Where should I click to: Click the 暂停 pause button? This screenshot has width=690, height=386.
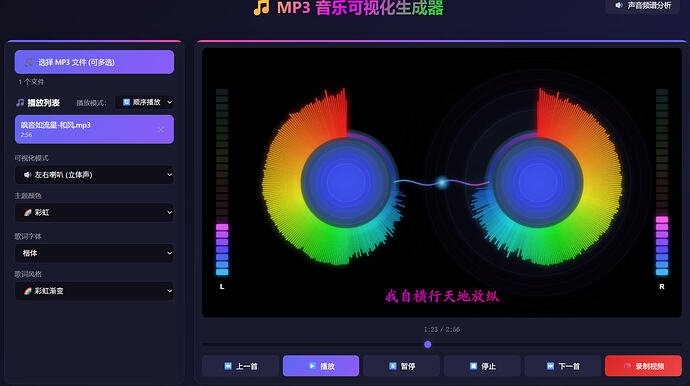point(401,366)
